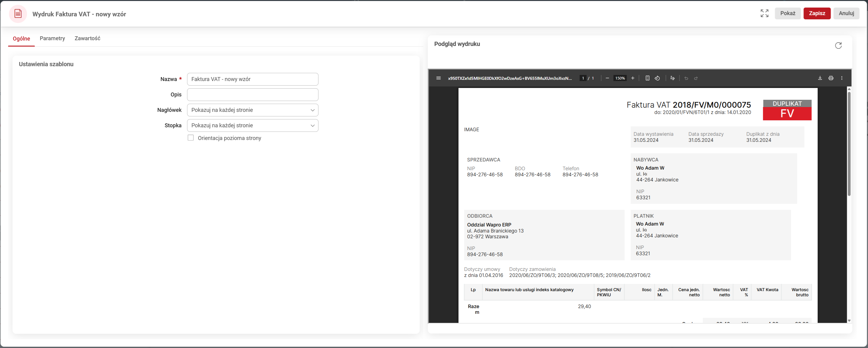Expand the window to full screen
Screen dimensions: 868x348
point(764,14)
